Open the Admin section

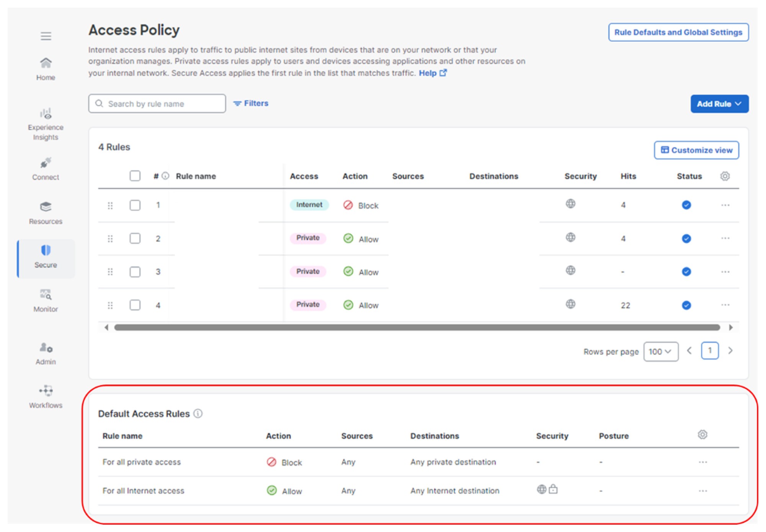click(x=46, y=354)
